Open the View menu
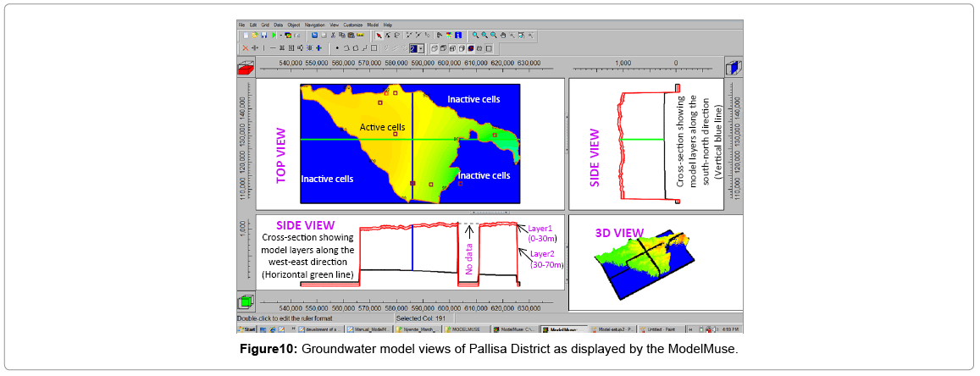 pos(335,25)
